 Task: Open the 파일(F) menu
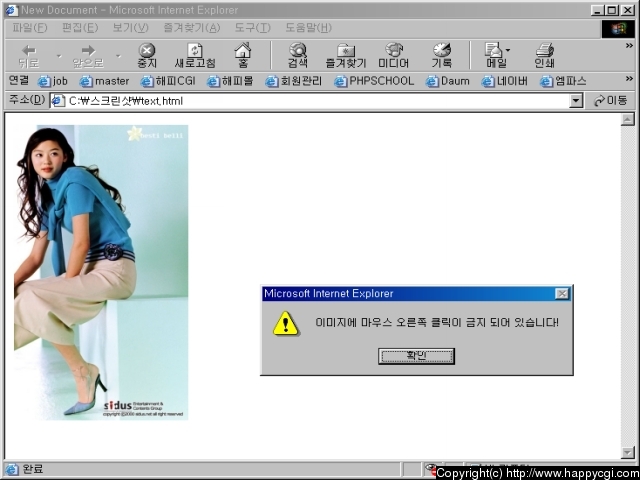point(29,28)
